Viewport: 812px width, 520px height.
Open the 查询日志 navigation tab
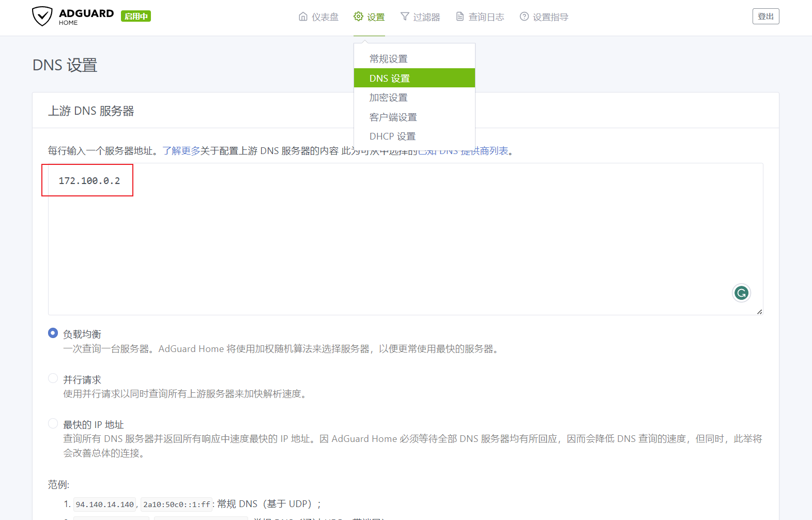pyautogui.click(x=480, y=17)
